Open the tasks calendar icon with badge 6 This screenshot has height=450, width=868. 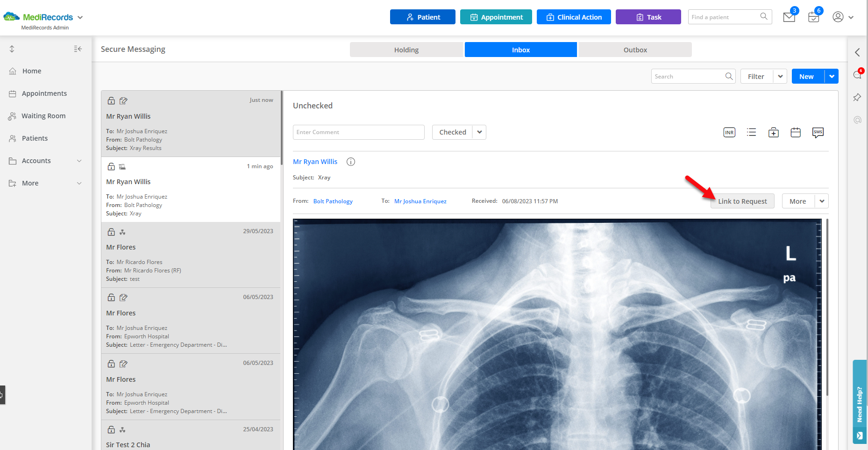point(813,17)
